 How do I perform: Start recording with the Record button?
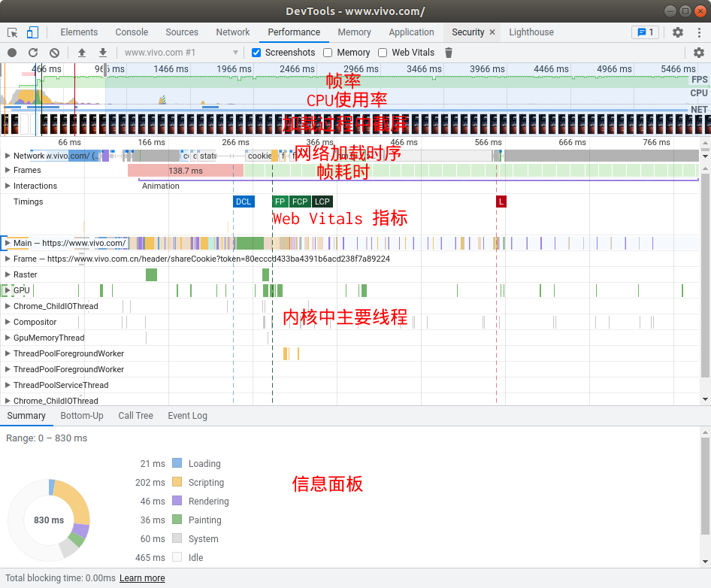(x=12, y=53)
